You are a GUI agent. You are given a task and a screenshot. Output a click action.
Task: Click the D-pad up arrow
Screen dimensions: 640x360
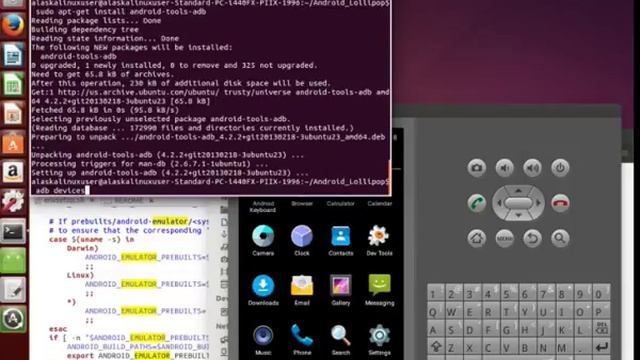518,190
